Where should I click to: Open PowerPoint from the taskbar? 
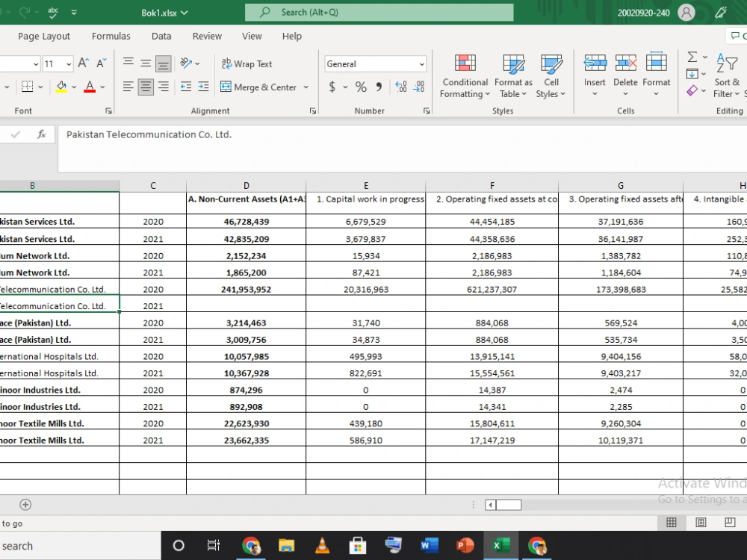[x=465, y=545]
